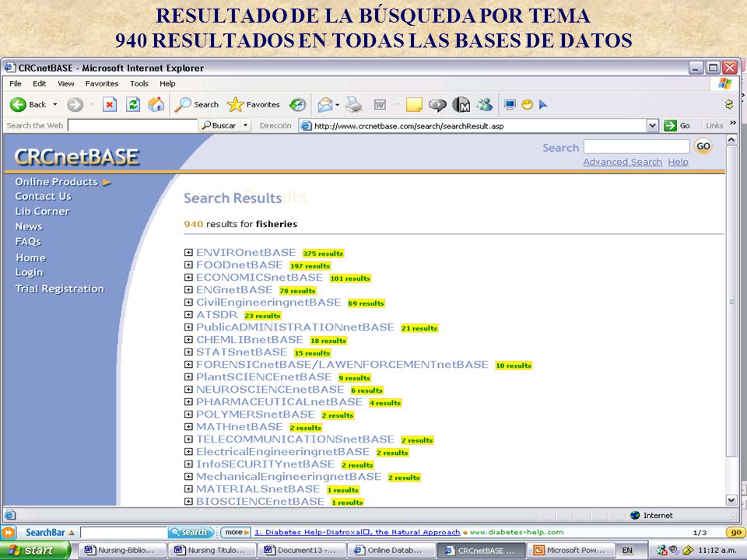Screen dimensions: 747x560
Task: Click the green Go arrow button
Action: pyautogui.click(x=670, y=125)
